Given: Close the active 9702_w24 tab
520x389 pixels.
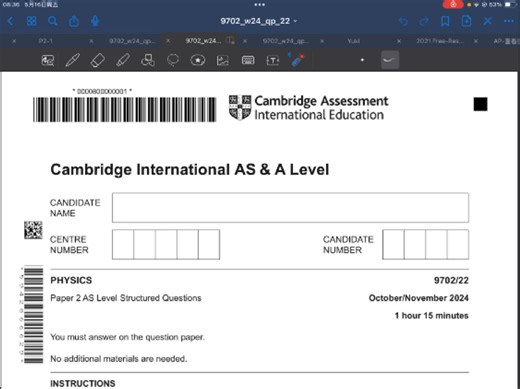Looking at the screenshot, I should click(x=168, y=41).
